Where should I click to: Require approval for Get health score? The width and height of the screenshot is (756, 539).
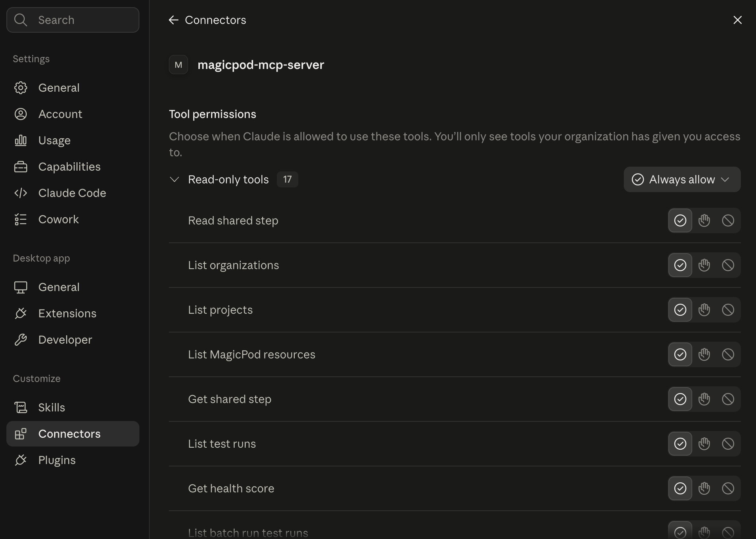pyautogui.click(x=704, y=488)
